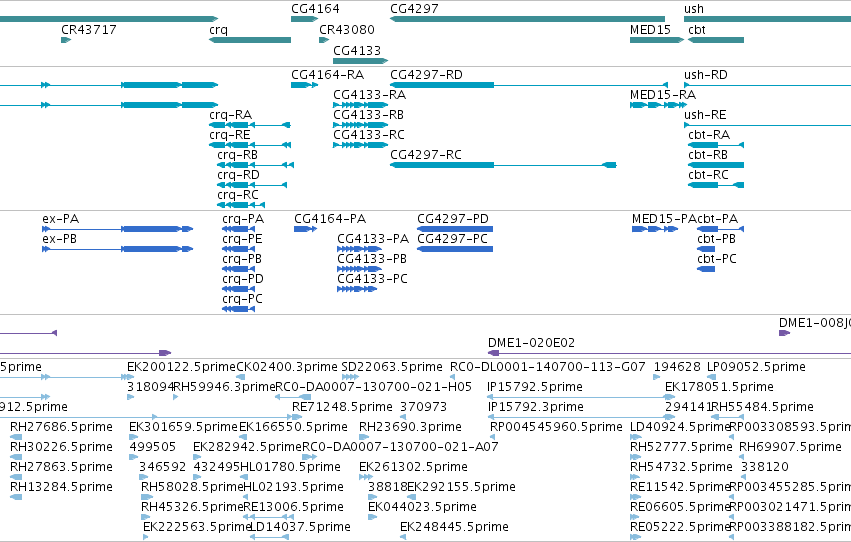Select the CG4164 gene feature

pyautogui.click(x=304, y=19)
